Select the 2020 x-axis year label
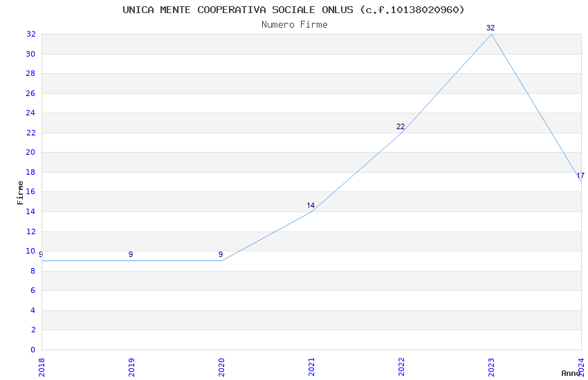 click(x=221, y=368)
